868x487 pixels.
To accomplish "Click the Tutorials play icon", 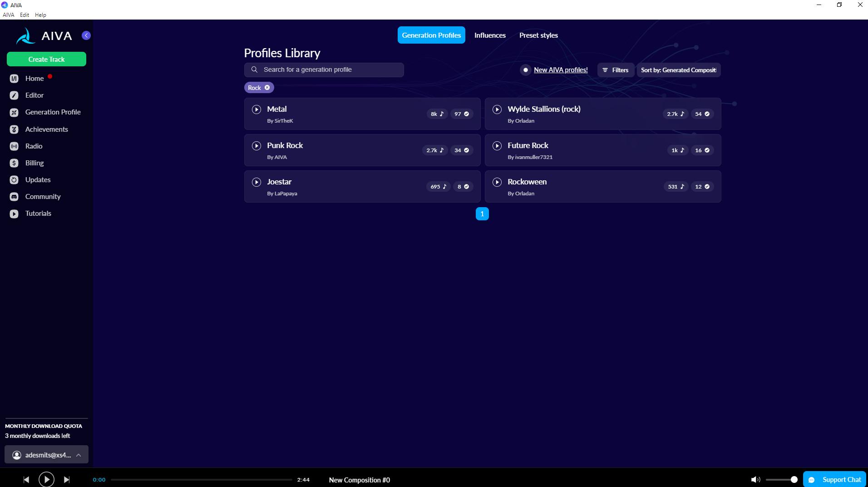I will coord(14,214).
